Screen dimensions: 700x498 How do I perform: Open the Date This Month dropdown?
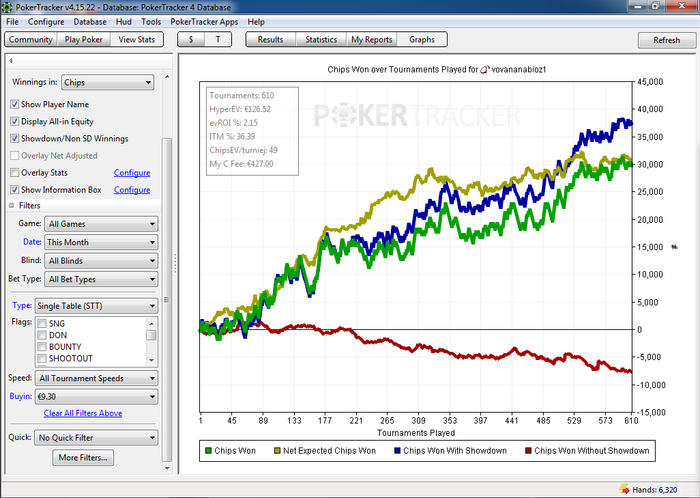pyautogui.click(x=101, y=242)
